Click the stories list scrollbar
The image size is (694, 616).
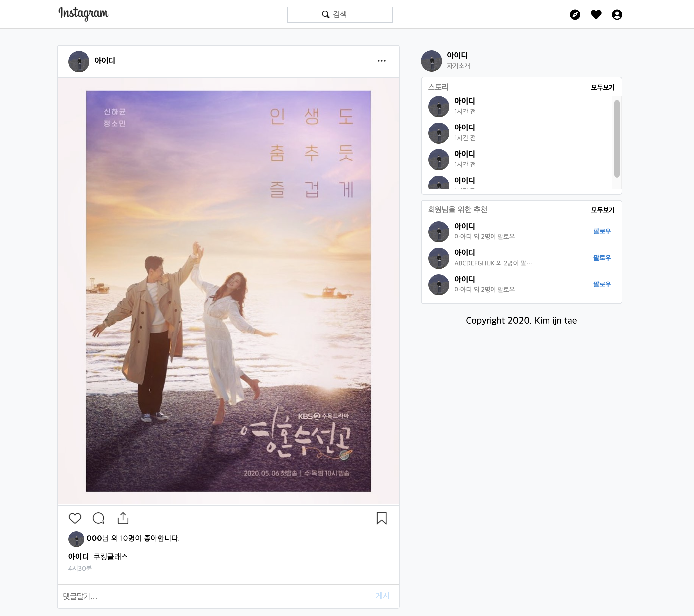click(617, 138)
